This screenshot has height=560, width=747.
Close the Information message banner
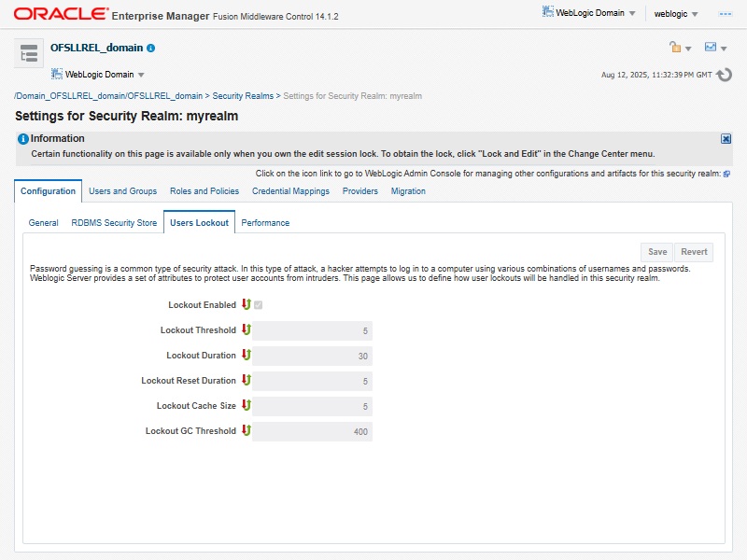coord(726,138)
